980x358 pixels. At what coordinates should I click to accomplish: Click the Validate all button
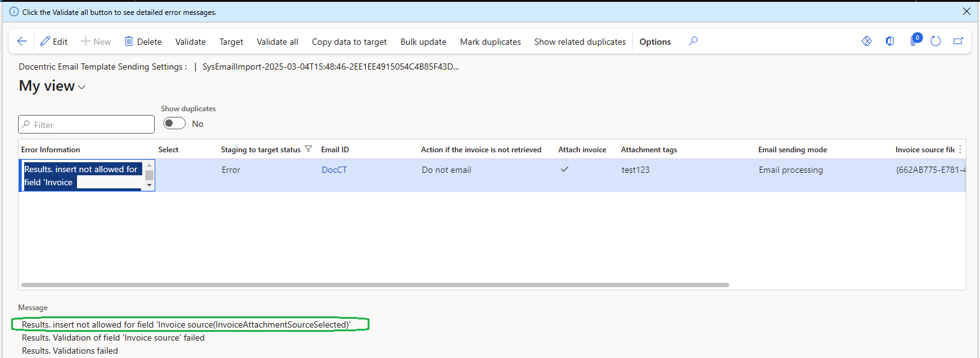click(x=277, y=42)
